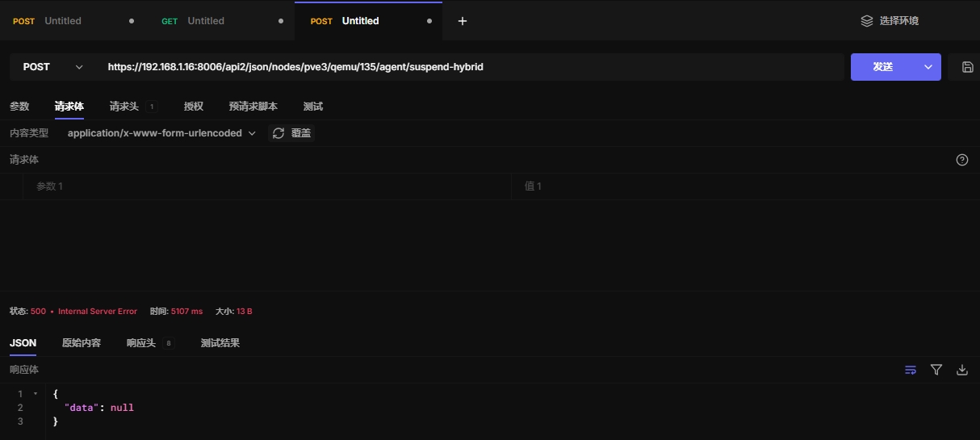
Task: Download the response using the download icon
Action: (x=961, y=370)
